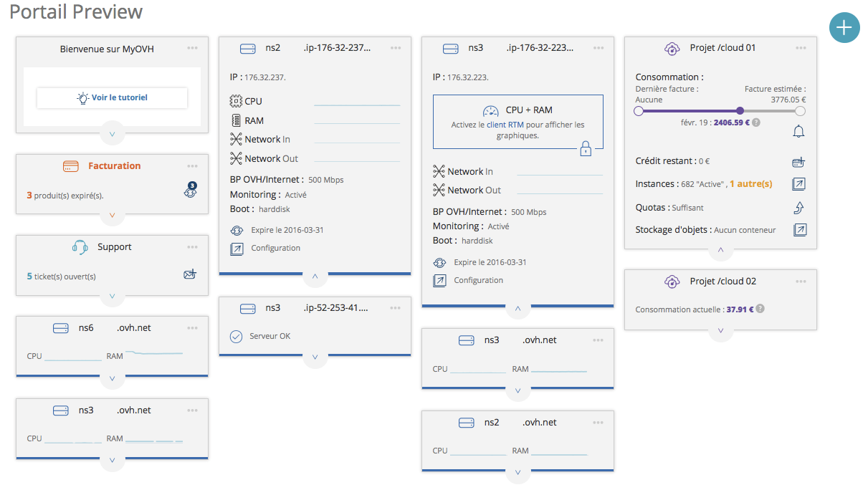Click the open icon on the Instances row
The image size is (868, 490).
click(798, 184)
